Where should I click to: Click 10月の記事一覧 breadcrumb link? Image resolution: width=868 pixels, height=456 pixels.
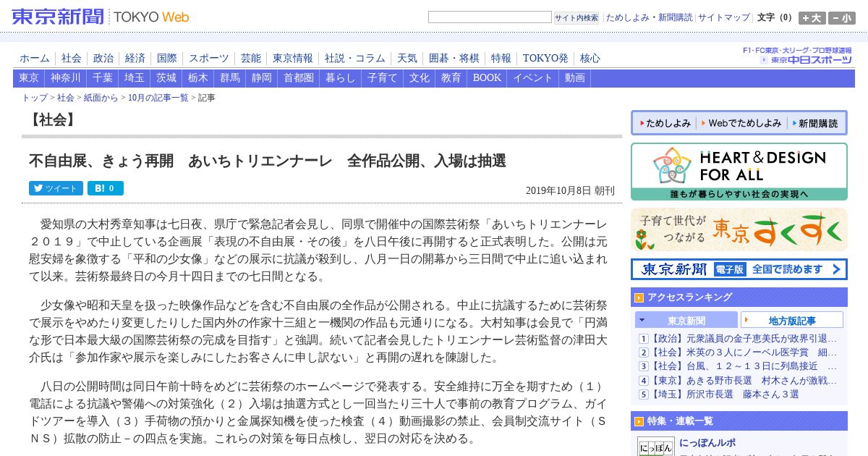coord(158,98)
